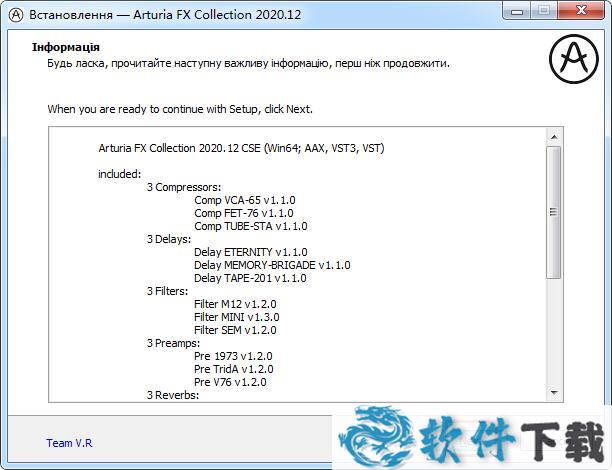Screen dimensions: 612x470
Task: Click the disabled maximize button
Action: tap(543, 10)
